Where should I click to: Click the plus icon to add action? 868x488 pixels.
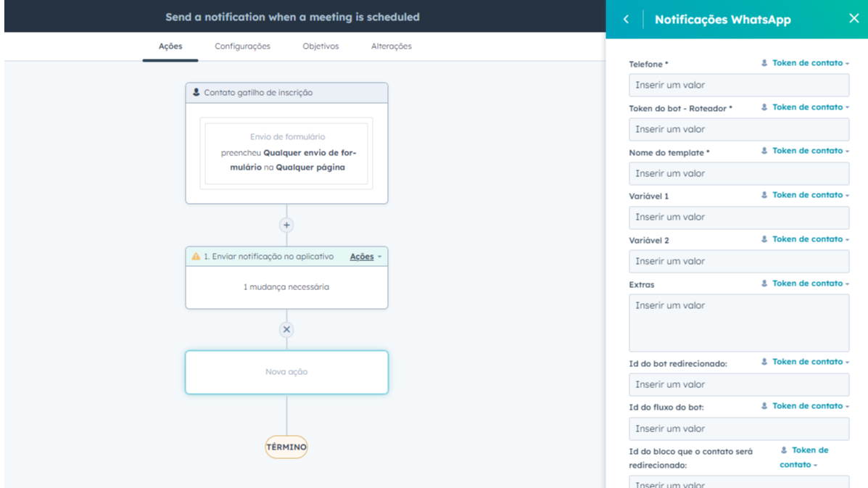coord(286,225)
